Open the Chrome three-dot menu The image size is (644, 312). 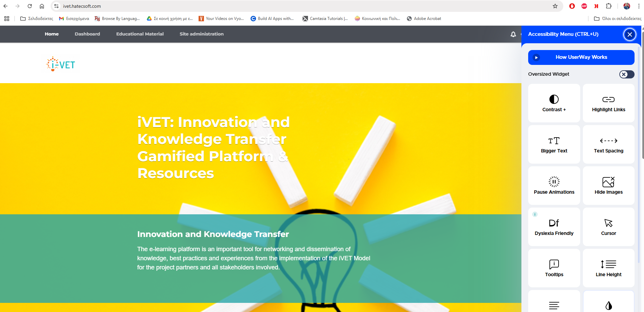tap(639, 6)
